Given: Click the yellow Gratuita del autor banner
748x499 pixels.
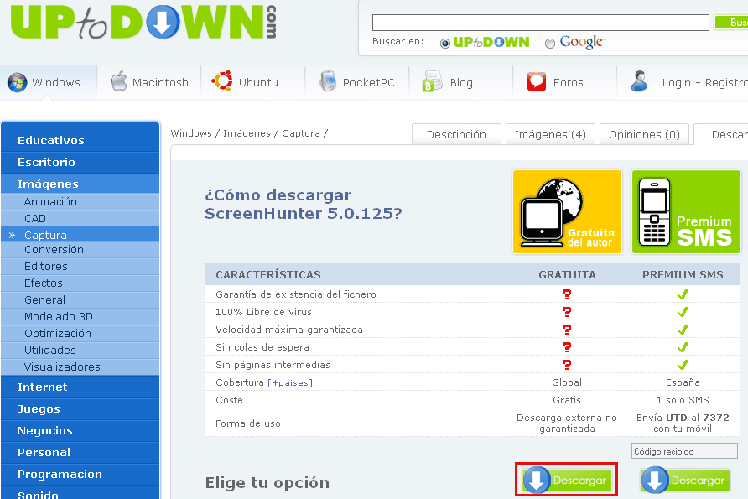Looking at the screenshot, I should click(567, 211).
